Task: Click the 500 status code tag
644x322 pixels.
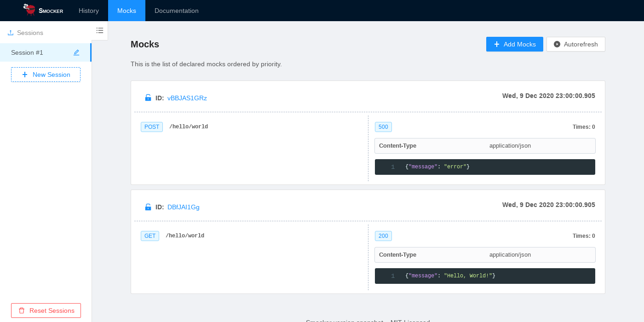Action: click(383, 127)
